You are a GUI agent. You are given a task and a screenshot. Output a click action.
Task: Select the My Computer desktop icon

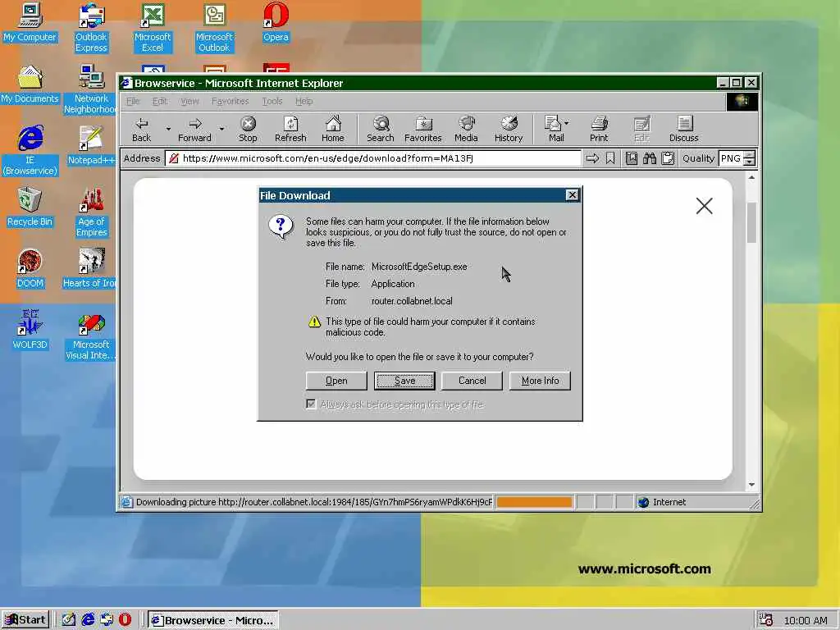30,22
